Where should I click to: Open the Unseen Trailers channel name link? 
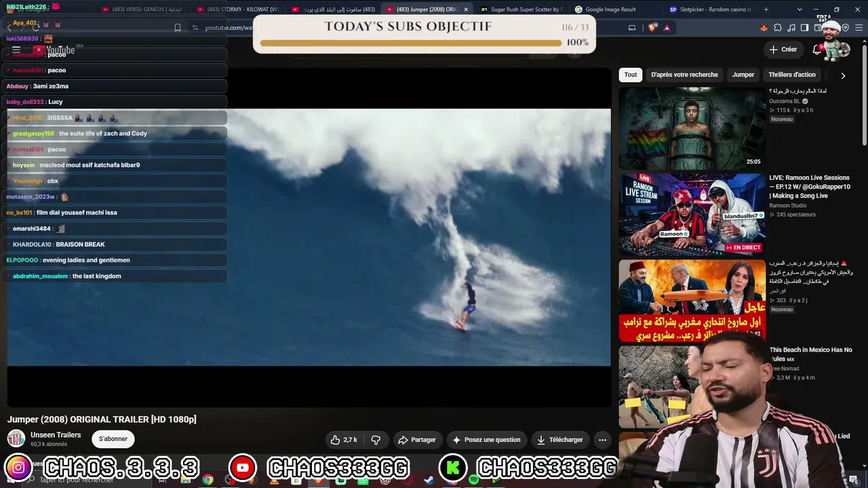click(x=56, y=435)
